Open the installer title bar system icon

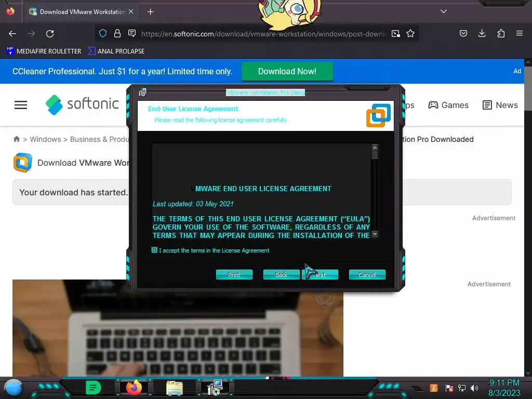pyautogui.click(x=142, y=92)
